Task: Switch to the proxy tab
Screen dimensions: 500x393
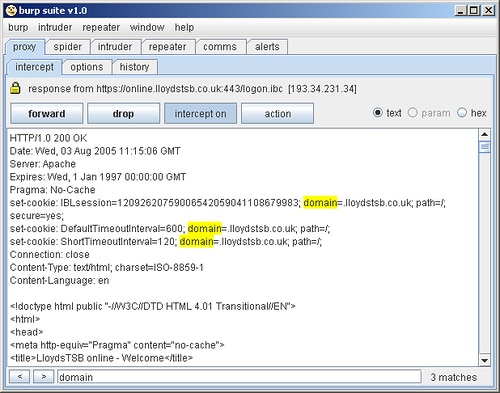Action: click(25, 47)
